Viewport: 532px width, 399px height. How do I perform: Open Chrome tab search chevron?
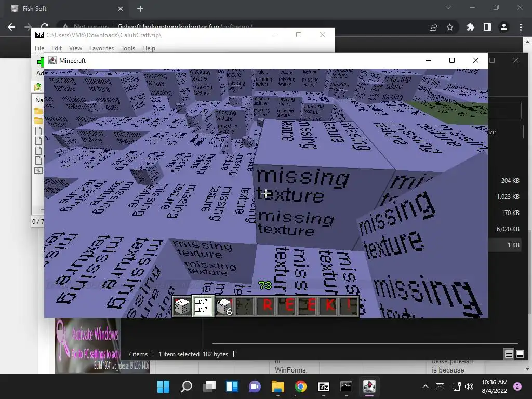(x=448, y=7)
